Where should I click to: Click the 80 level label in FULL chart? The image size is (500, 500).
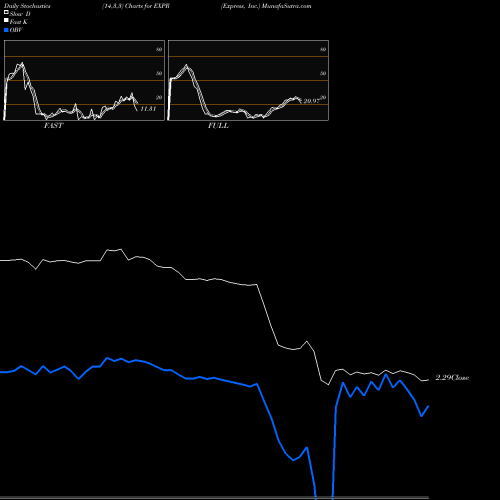pos(323,49)
